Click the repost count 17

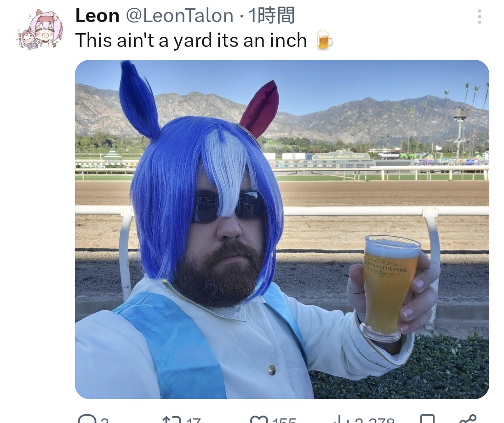[x=194, y=420]
